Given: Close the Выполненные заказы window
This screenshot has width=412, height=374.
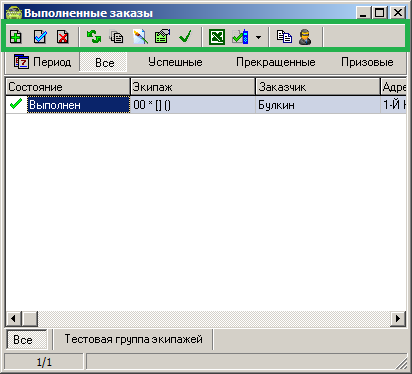Looking at the screenshot, I should click(398, 13).
